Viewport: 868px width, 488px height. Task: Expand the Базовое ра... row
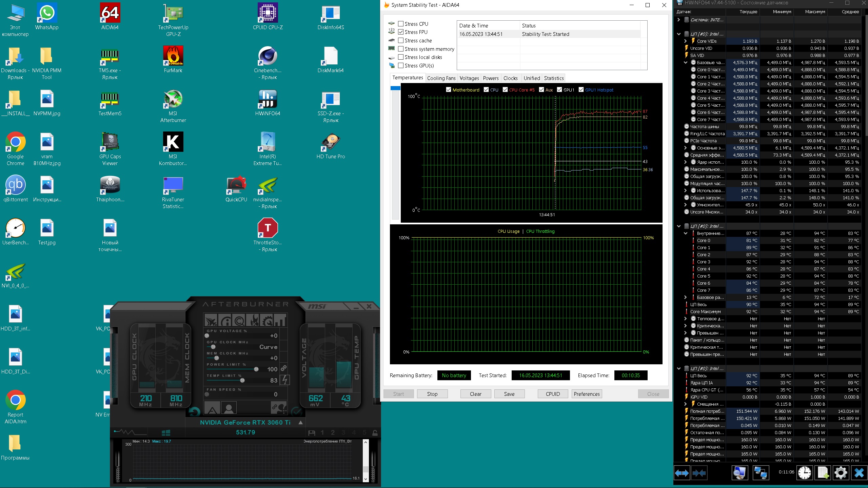click(x=686, y=297)
